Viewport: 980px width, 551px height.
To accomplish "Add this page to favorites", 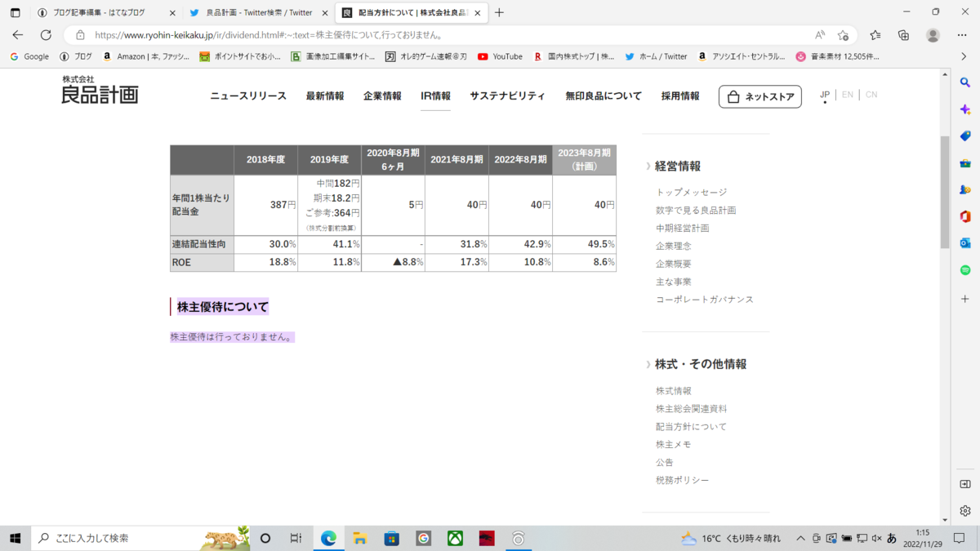I will point(844,35).
